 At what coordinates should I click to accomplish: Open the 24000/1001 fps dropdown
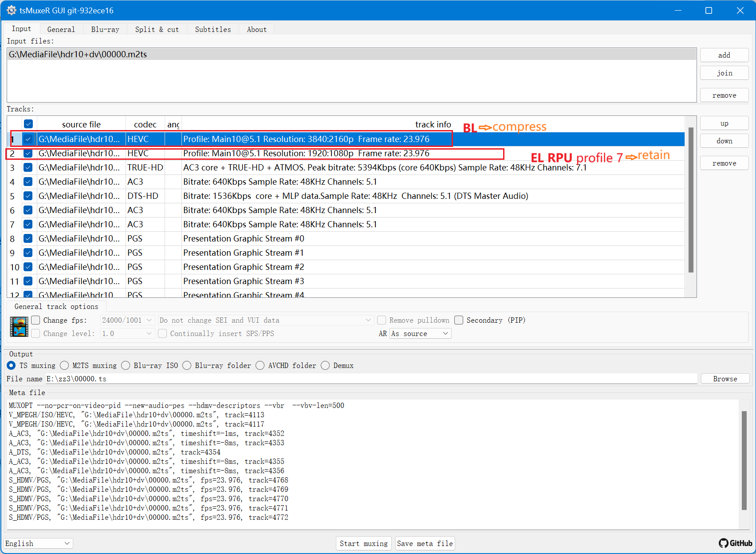pyautogui.click(x=127, y=320)
